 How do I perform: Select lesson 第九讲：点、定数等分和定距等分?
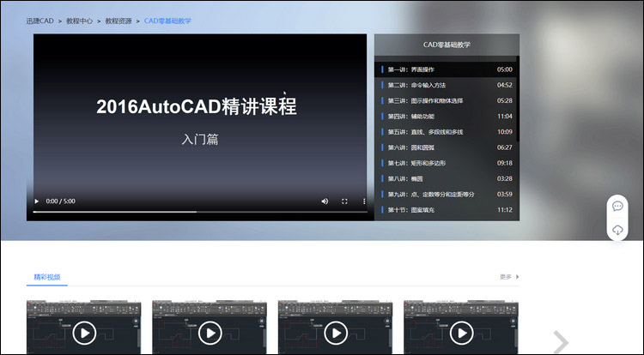447,194
